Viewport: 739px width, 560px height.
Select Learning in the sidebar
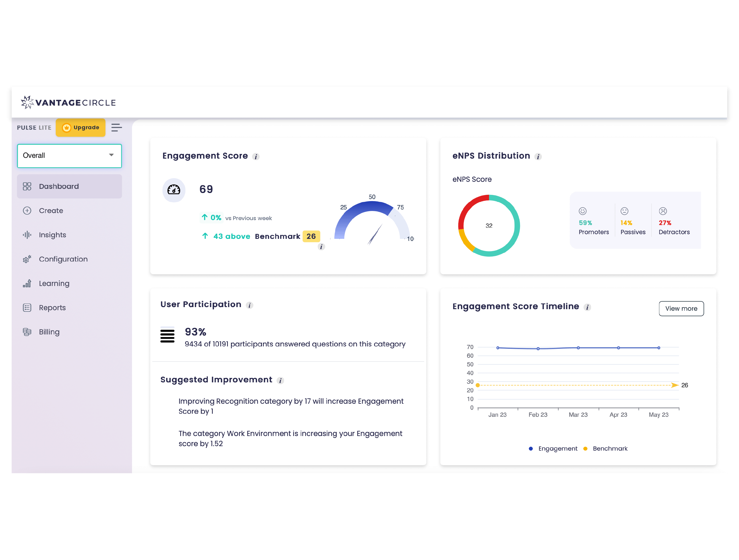coord(69,283)
